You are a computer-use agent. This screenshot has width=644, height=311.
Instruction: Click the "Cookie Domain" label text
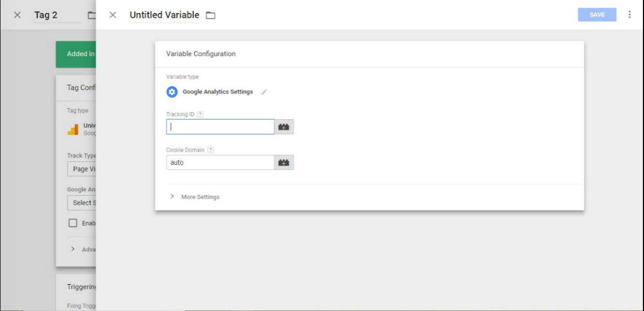[185, 150]
